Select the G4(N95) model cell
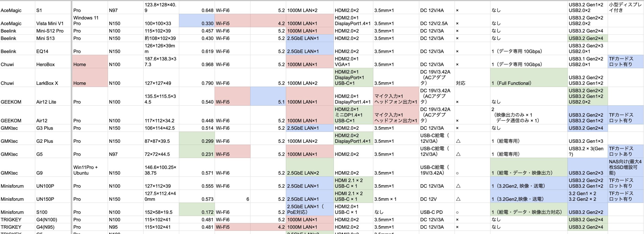 click(47, 227)
